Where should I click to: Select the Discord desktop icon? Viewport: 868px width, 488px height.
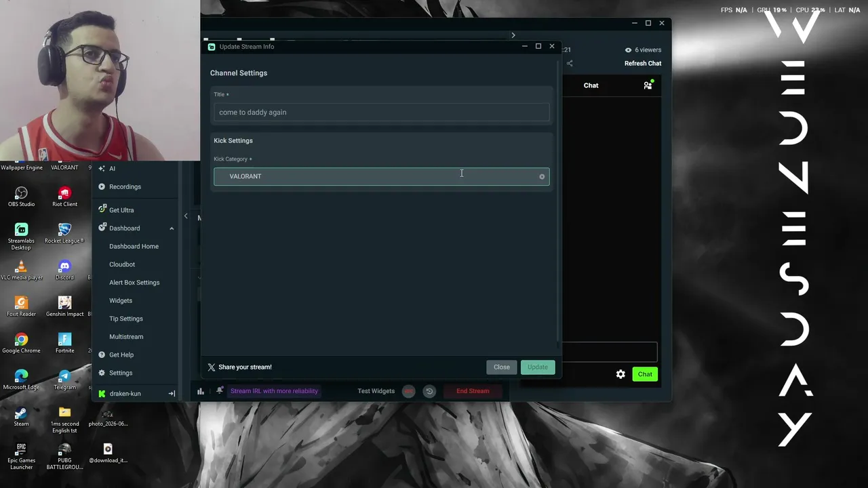tap(64, 270)
